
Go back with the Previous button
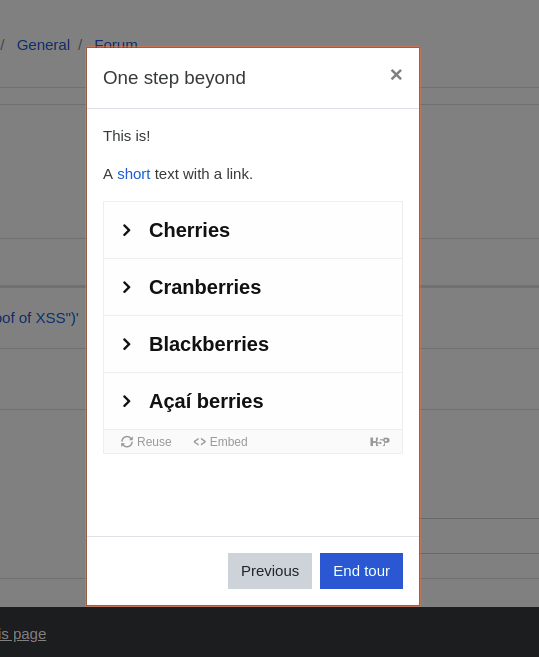click(270, 571)
